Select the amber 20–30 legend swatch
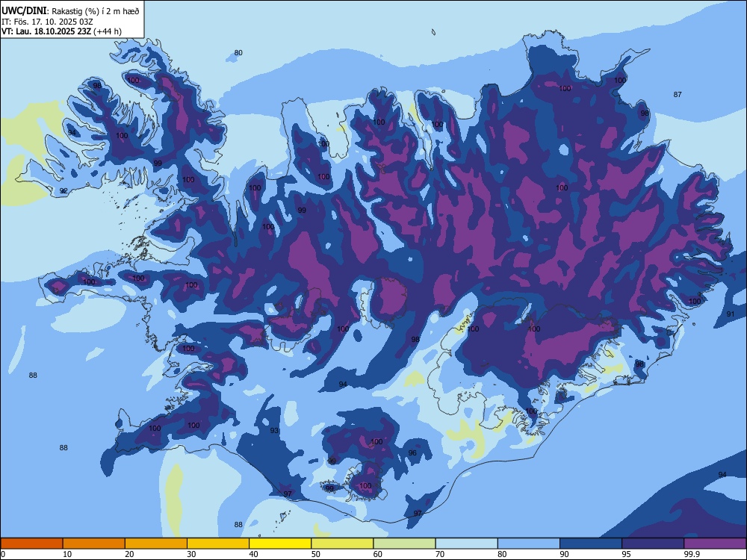Image resolution: width=747 pixels, height=560 pixels. pyautogui.click(x=156, y=544)
